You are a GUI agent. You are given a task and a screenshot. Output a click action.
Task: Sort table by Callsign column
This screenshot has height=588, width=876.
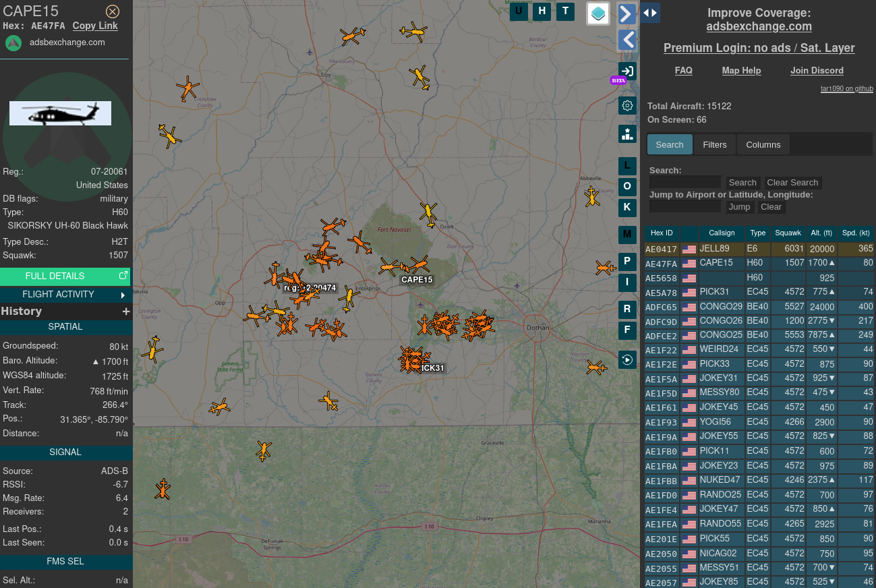[722, 233]
